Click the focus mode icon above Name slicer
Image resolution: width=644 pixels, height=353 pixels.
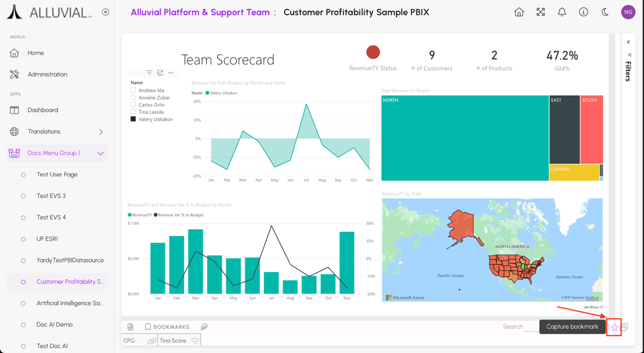160,72
